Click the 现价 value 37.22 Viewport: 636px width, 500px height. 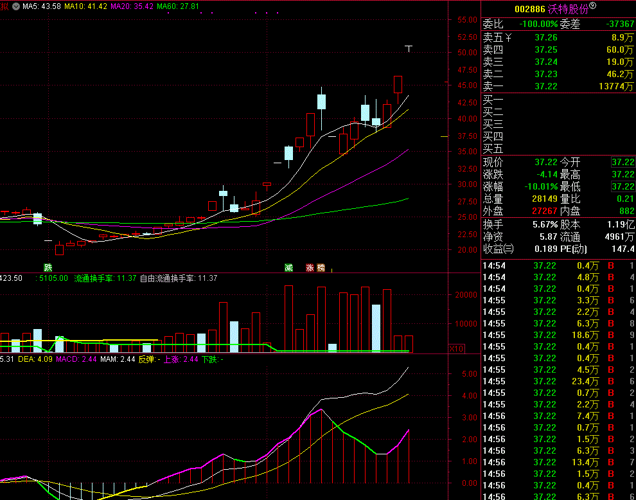(546, 162)
